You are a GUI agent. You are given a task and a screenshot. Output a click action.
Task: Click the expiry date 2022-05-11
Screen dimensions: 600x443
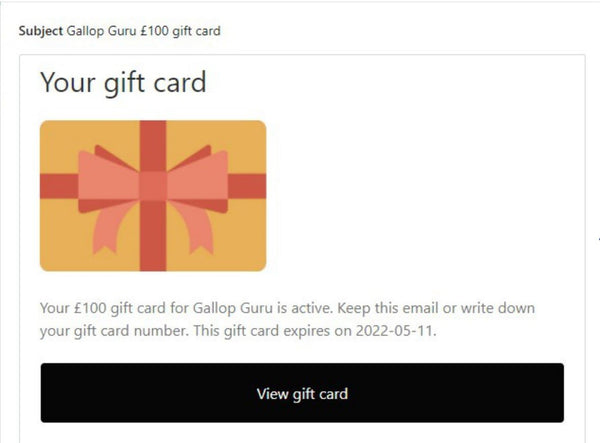pos(394,331)
